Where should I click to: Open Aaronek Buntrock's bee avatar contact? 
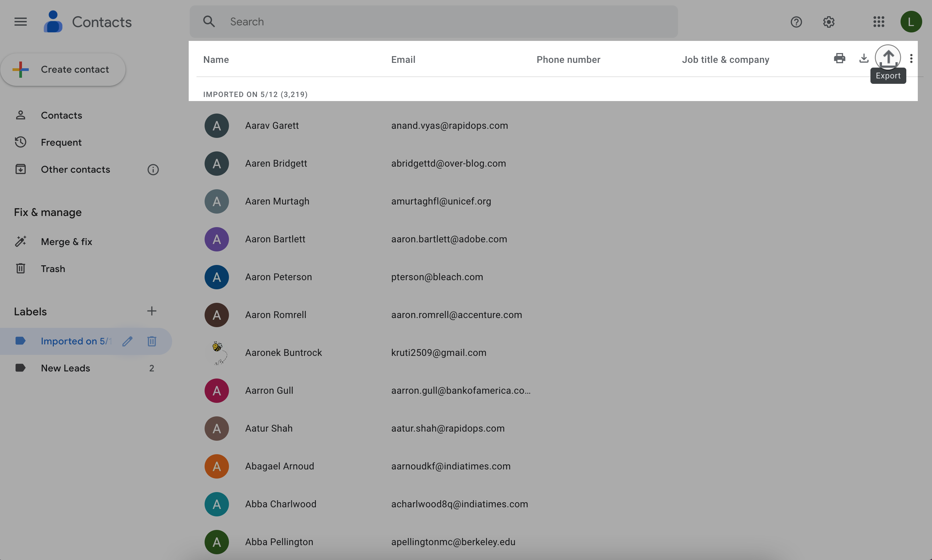click(217, 353)
